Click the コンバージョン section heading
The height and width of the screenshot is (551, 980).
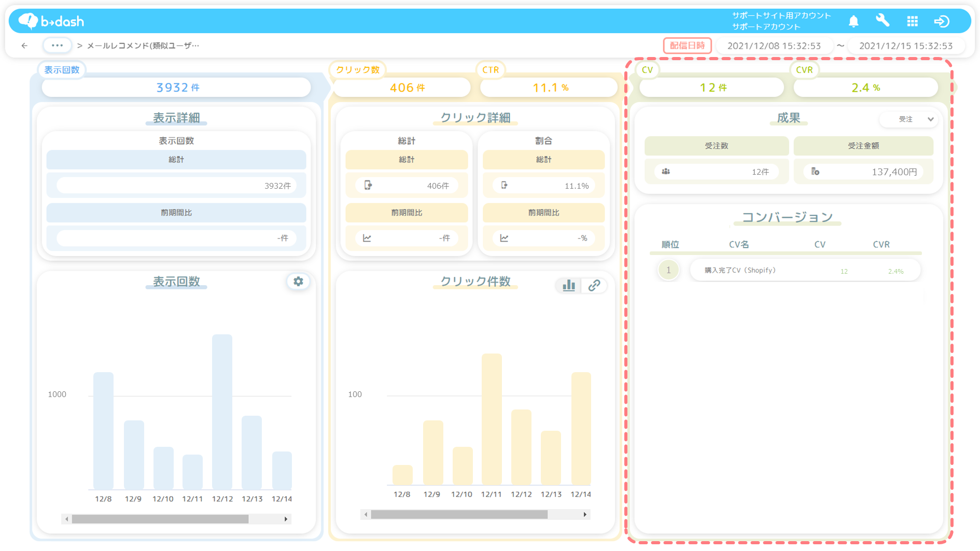point(787,217)
